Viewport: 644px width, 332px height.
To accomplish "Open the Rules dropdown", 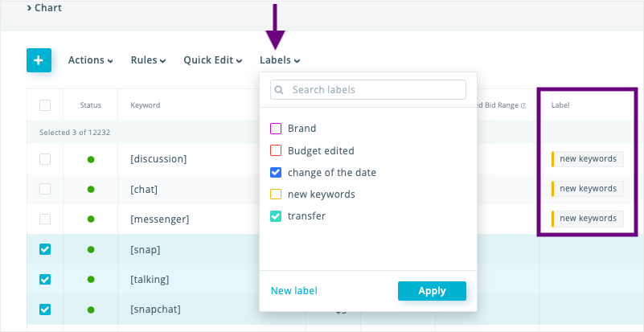I will pos(148,60).
